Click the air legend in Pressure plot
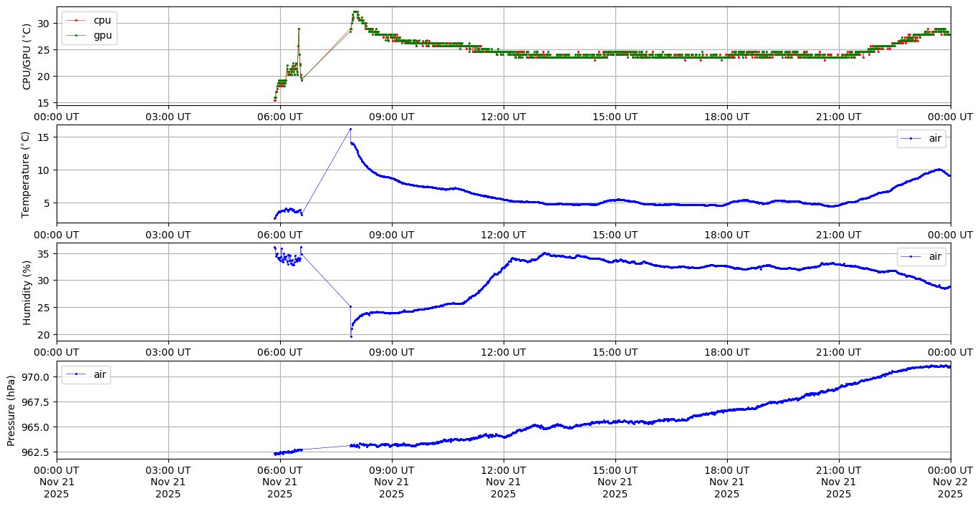 pyautogui.click(x=86, y=374)
